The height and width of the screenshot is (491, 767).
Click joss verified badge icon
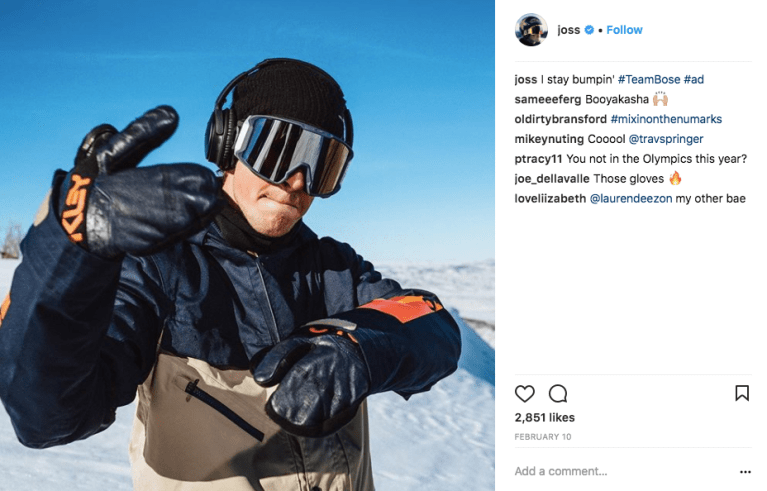(x=589, y=30)
